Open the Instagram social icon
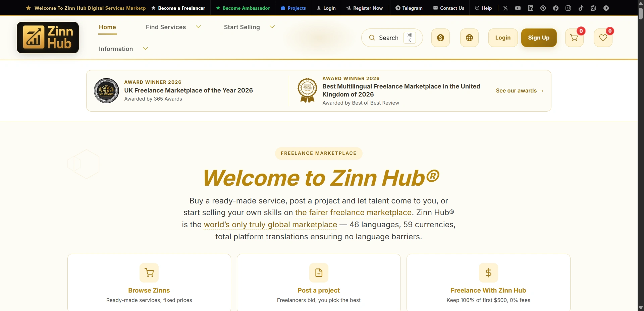 [x=568, y=8]
